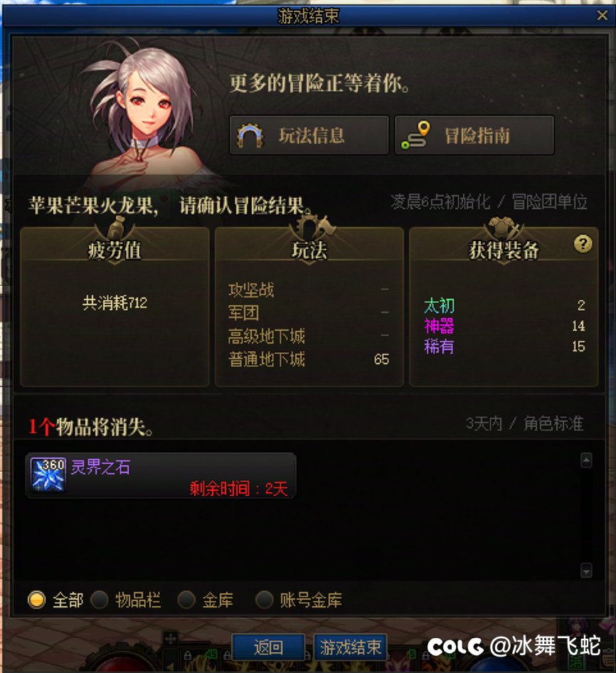The image size is (616, 673).
Task: Click the 冒险指南 map pin icon
Action: click(x=415, y=135)
